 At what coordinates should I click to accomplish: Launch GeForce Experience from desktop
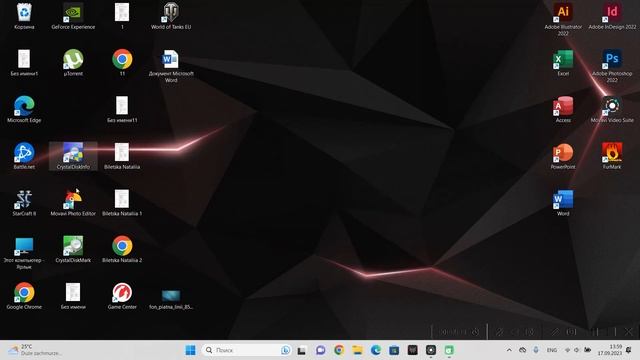click(x=73, y=16)
